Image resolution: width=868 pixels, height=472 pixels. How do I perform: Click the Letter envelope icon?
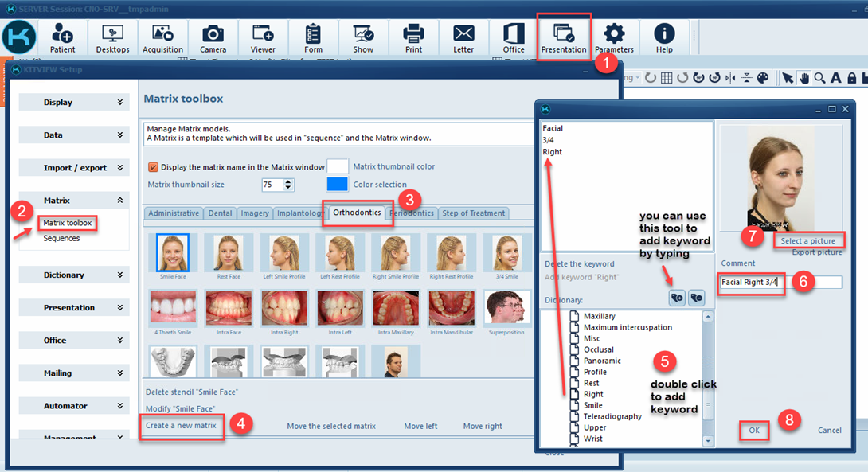point(463,37)
